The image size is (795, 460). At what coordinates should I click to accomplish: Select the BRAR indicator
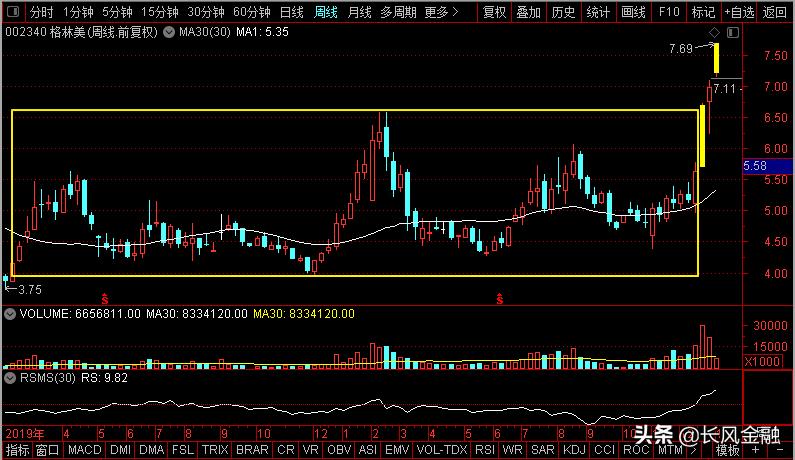252,450
